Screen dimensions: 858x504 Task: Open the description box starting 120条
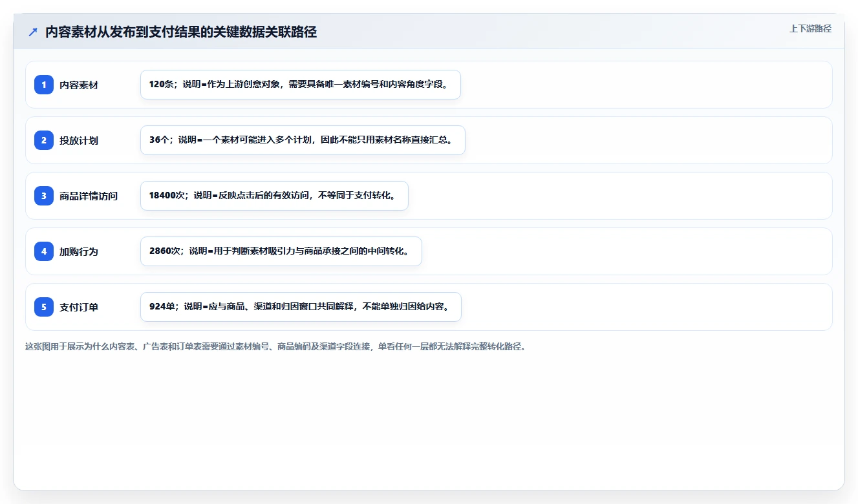301,85
